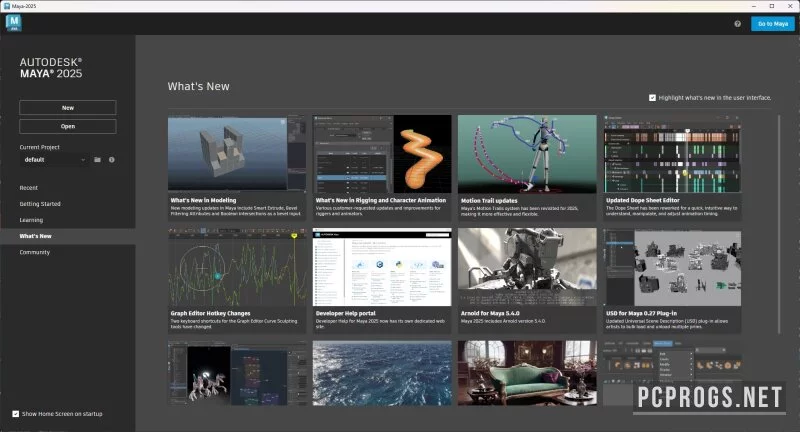This screenshot has height=432, width=800.
Task: Open the Community section
Action: (35, 252)
